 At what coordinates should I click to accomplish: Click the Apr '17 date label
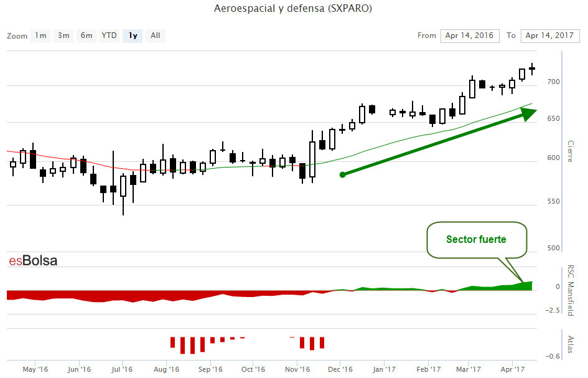(513, 369)
